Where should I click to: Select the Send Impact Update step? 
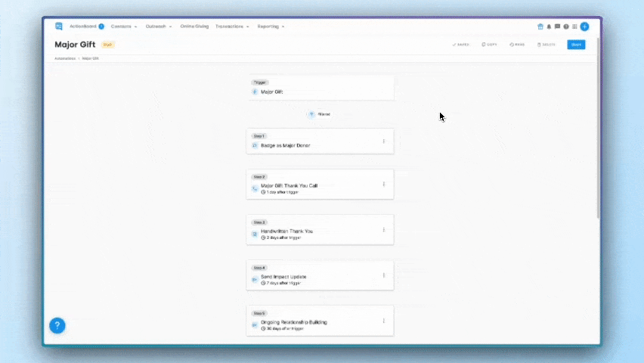320,275
